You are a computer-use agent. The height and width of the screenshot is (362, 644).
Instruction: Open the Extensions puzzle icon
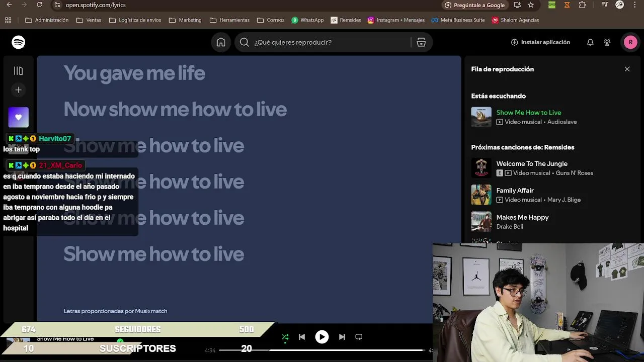click(583, 5)
